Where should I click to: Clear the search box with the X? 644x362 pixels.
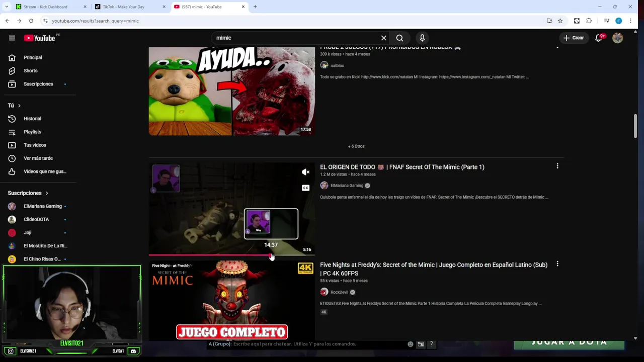click(x=383, y=38)
